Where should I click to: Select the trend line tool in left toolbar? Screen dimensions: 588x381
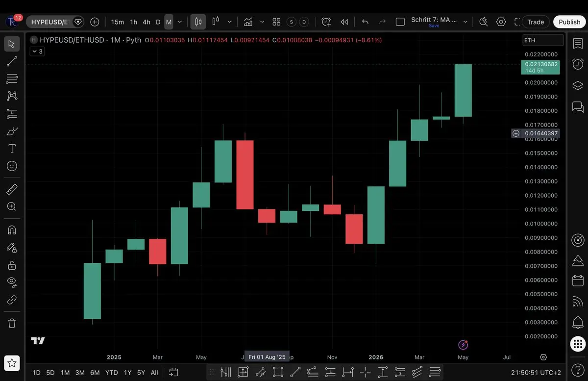[12, 61]
